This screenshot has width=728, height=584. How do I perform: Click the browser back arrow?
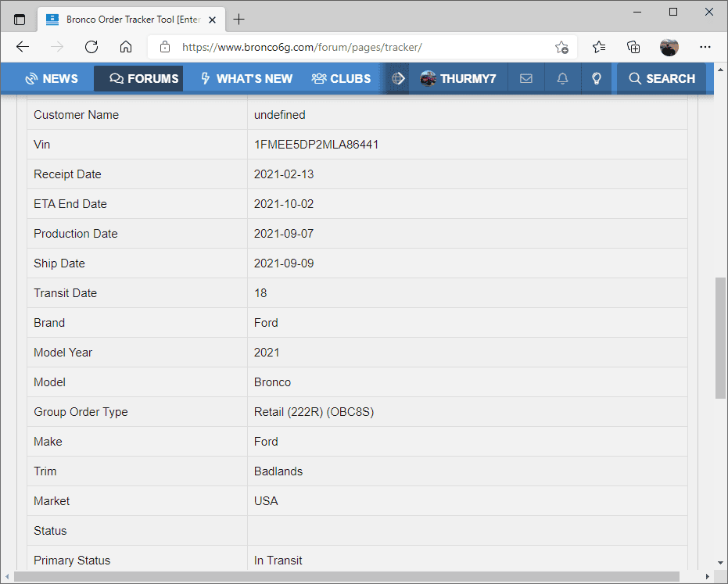pyautogui.click(x=22, y=47)
